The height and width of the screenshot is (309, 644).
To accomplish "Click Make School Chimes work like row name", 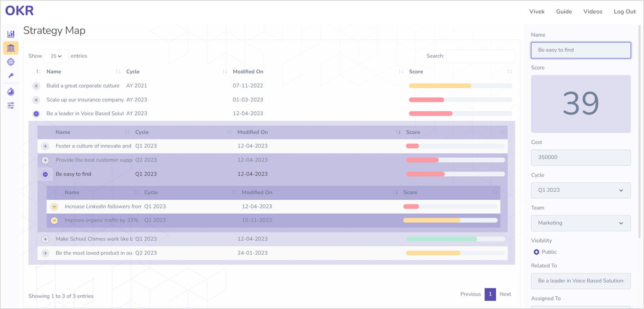I will click(94, 239).
